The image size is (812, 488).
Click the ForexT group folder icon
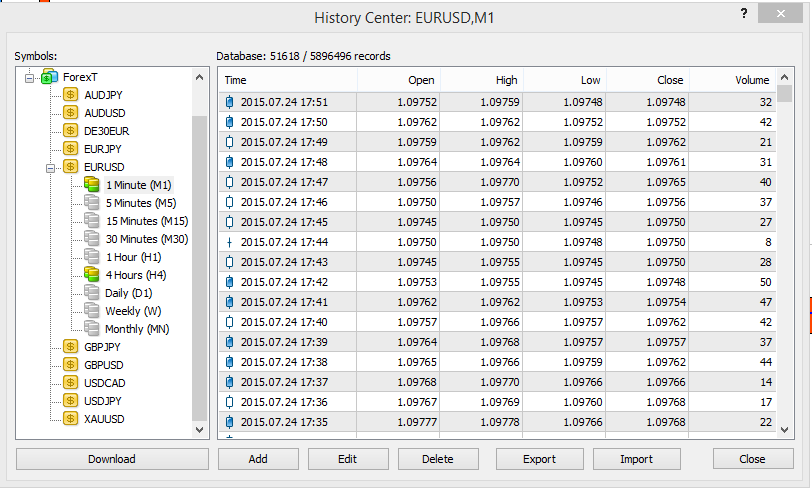point(50,77)
